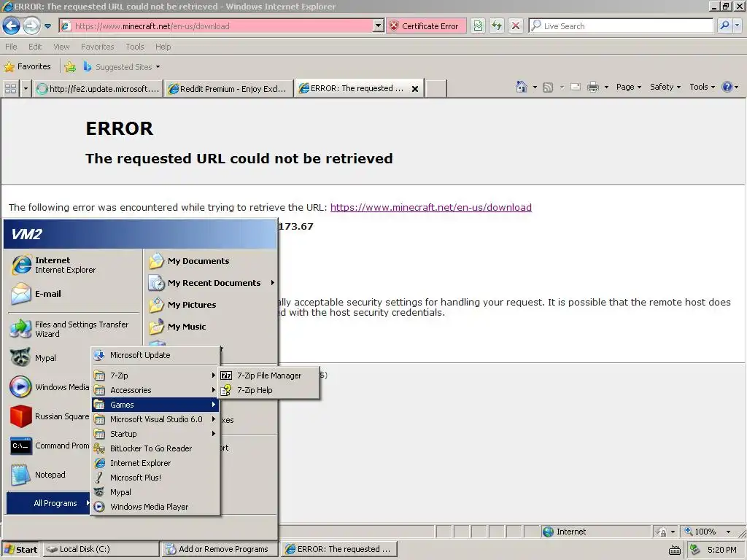Open the View menu
This screenshot has height=560, width=747.
(61, 47)
